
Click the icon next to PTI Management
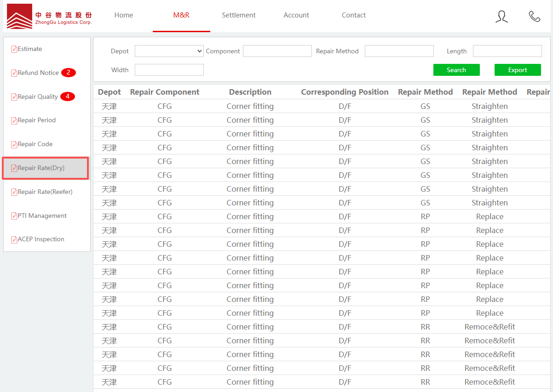coord(14,216)
